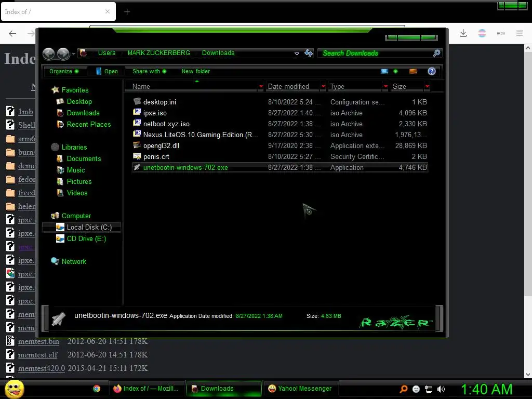Click the Open toolbar button

[107, 71]
